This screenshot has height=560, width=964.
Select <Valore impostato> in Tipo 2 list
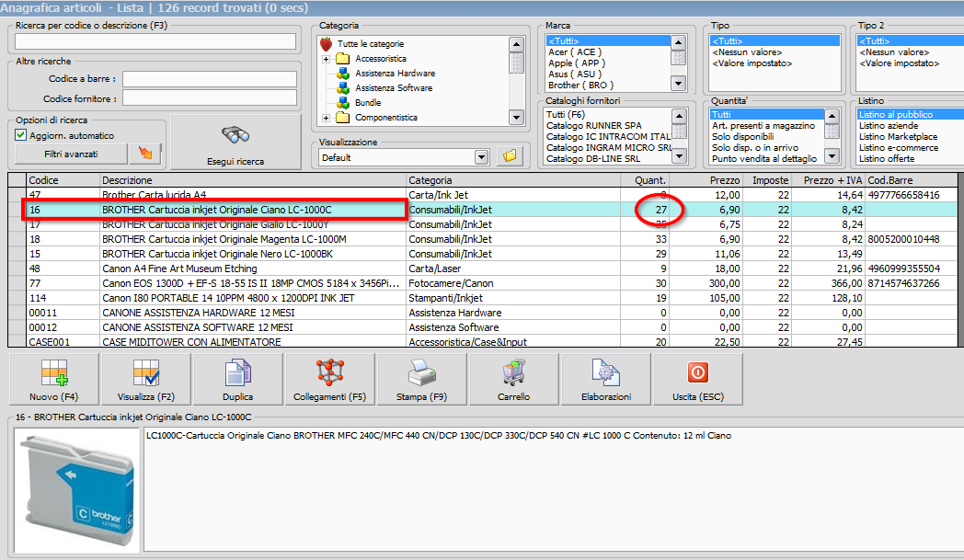(900, 63)
